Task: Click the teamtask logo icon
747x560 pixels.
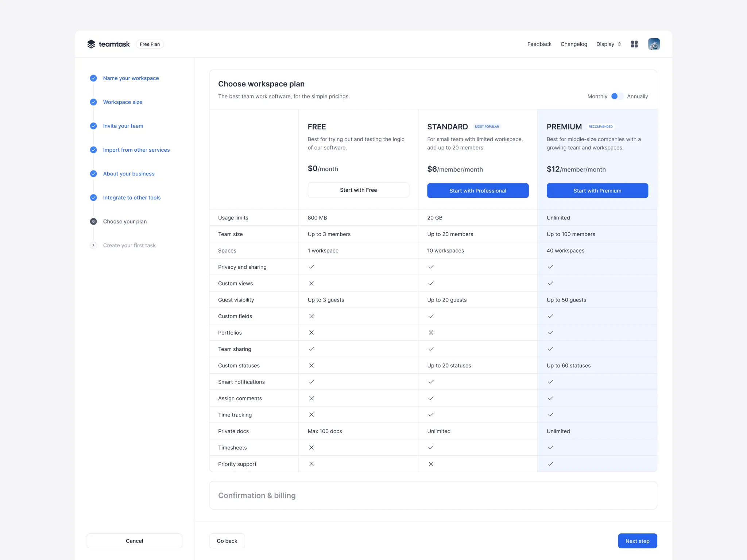Action: pos(91,44)
